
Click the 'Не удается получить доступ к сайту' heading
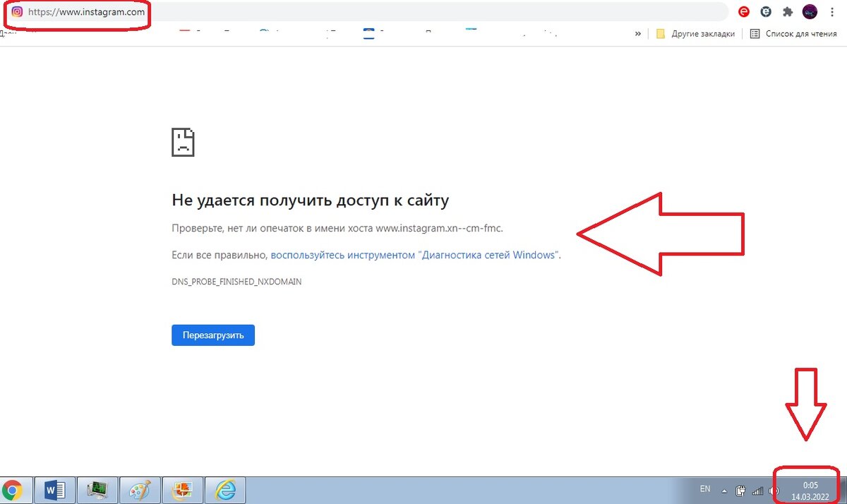pos(311,200)
